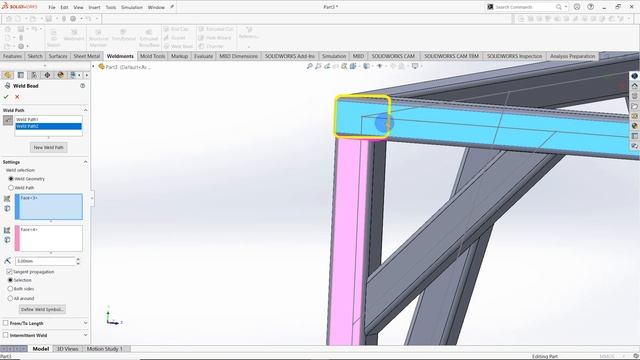Accept the Weld Bead with green checkmark
This screenshot has width=640, height=360.
point(6,97)
